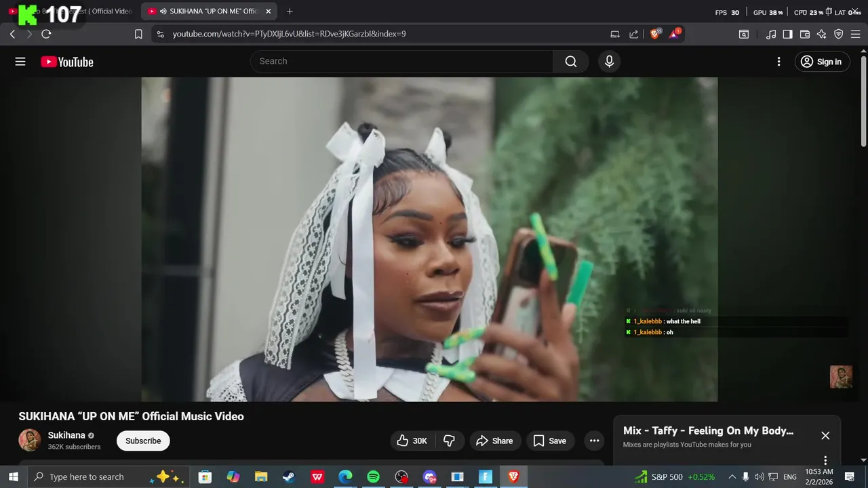868x488 pixels.
Task: Open the tab search icon
Action: pos(744,34)
